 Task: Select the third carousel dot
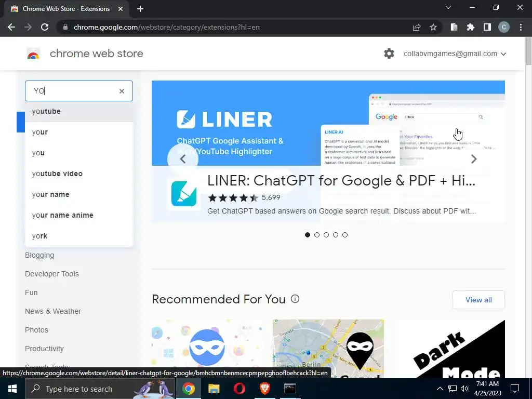326,235
